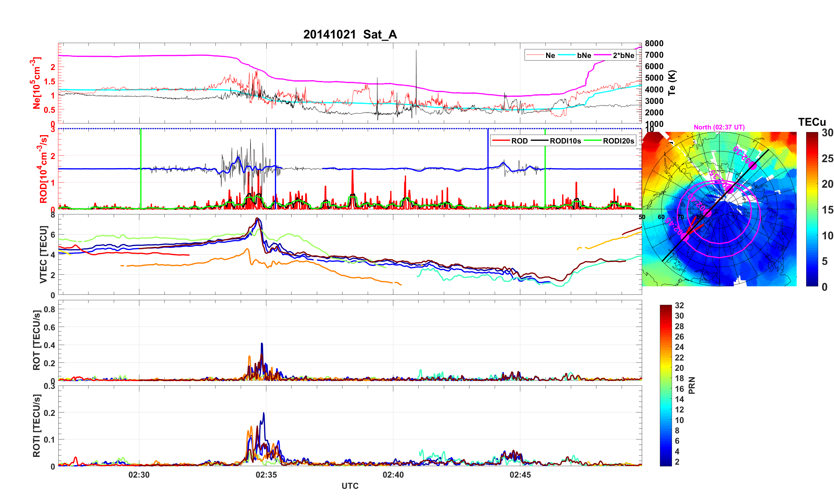The image size is (834, 504).
Task: Click the UTC x-axis label
Action: [350, 486]
